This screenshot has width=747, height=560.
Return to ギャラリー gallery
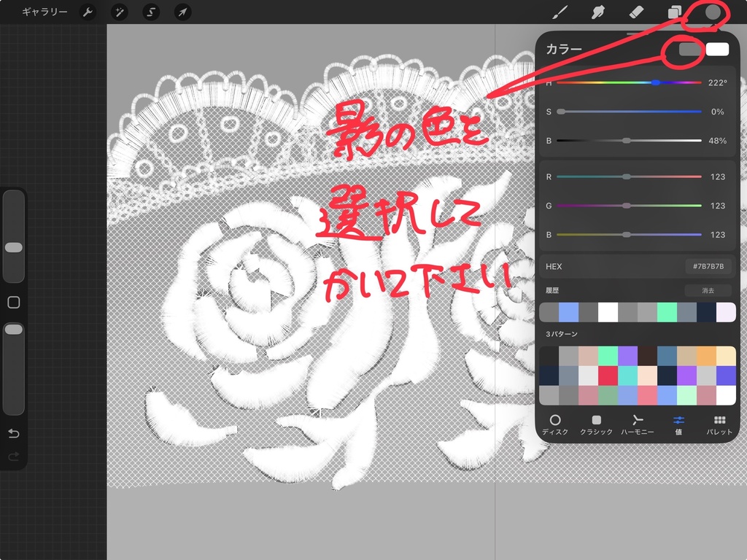click(44, 12)
